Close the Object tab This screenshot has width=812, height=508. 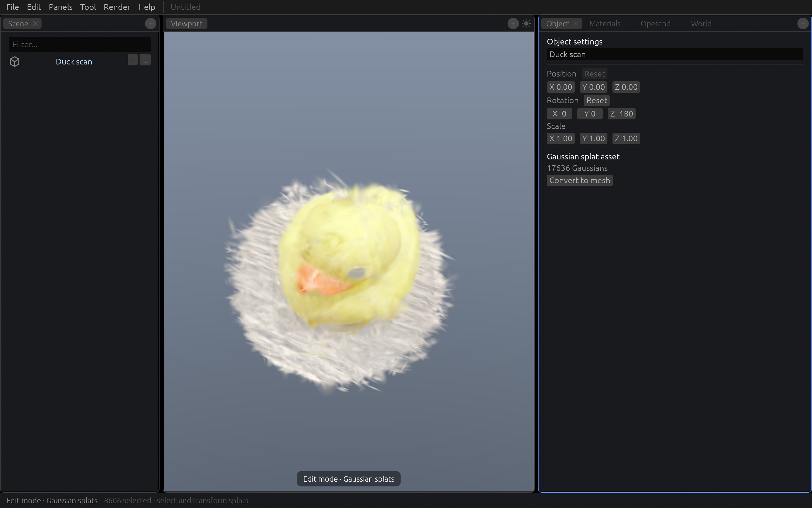click(x=576, y=23)
